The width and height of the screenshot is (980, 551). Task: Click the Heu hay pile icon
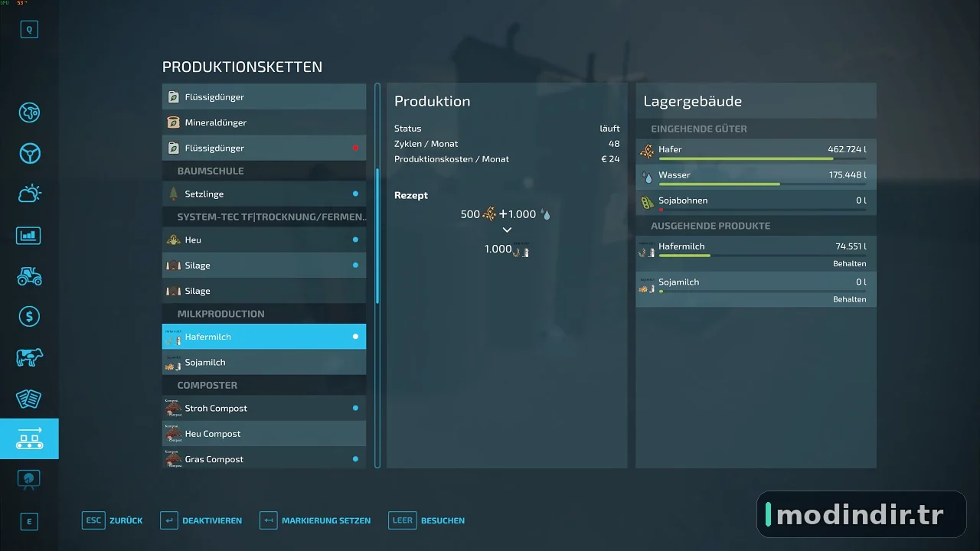pyautogui.click(x=174, y=240)
